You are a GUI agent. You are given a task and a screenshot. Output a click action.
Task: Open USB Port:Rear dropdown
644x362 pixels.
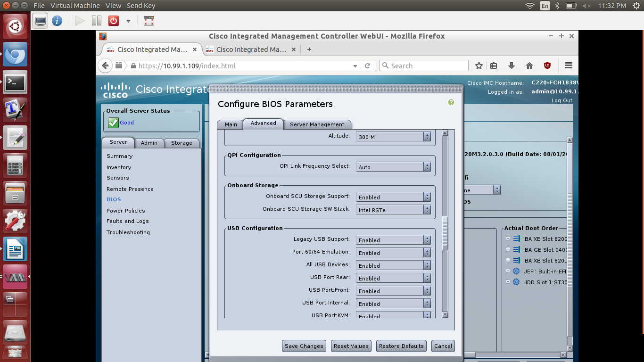coord(394,278)
